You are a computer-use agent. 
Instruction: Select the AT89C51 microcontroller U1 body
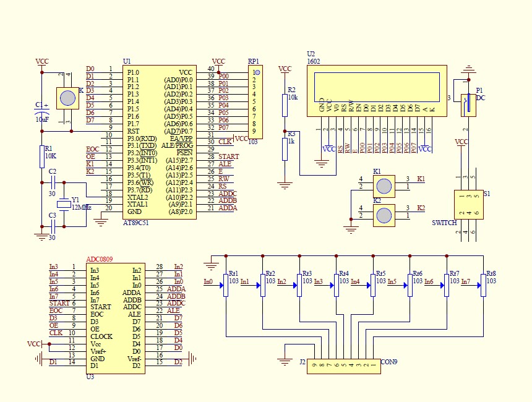coord(160,142)
